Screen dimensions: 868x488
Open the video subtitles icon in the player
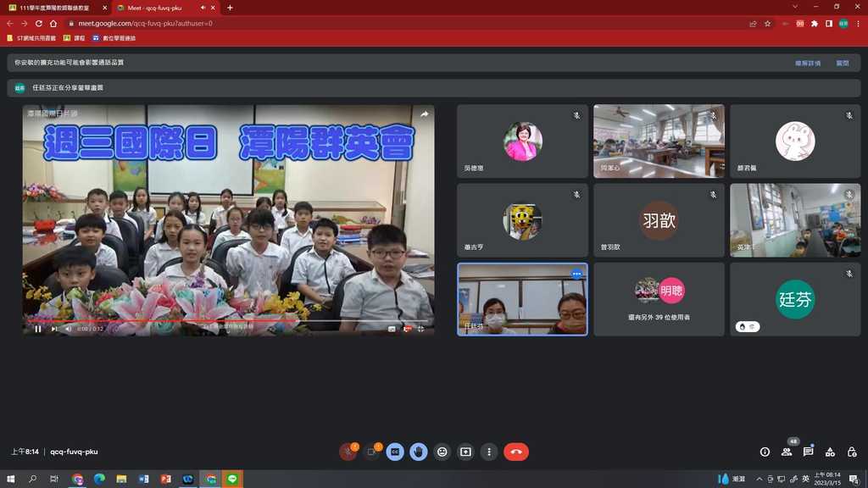pyautogui.click(x=392, y=329)
